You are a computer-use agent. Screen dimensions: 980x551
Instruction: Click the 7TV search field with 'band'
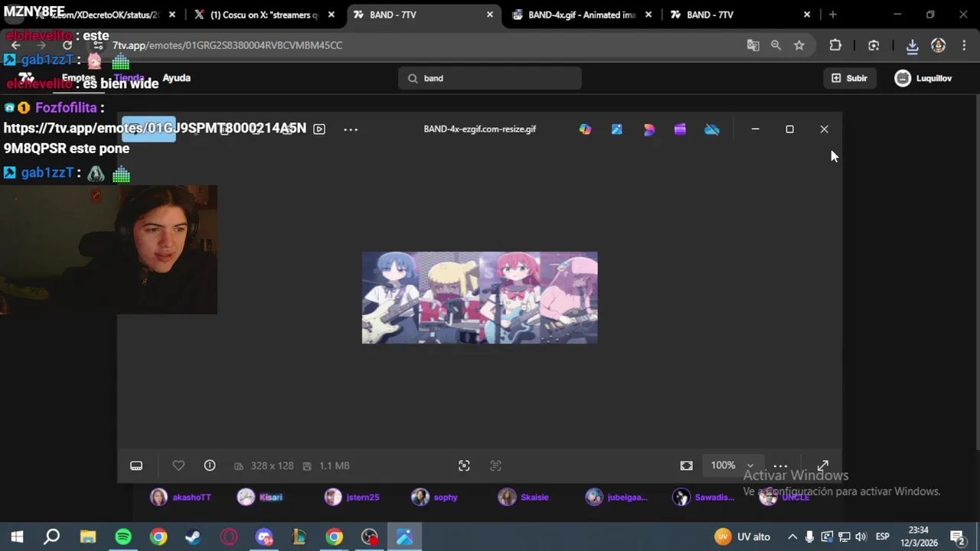(490, 78)
